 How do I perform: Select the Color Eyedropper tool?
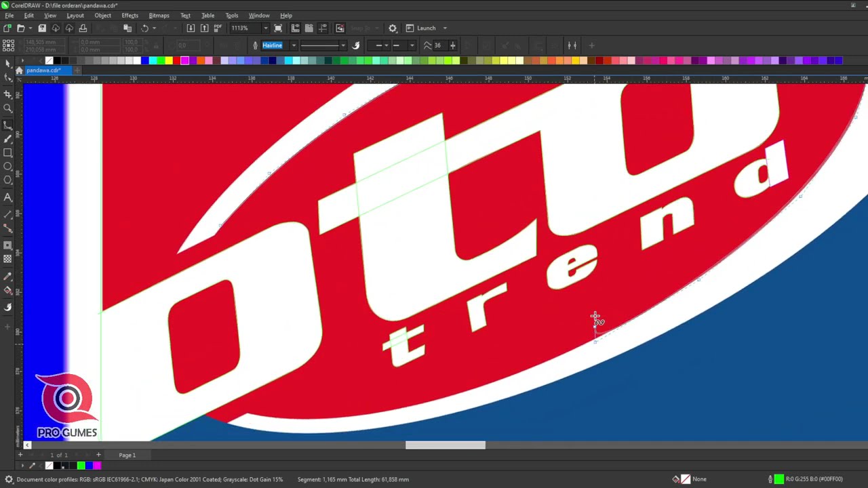(7, 277)
